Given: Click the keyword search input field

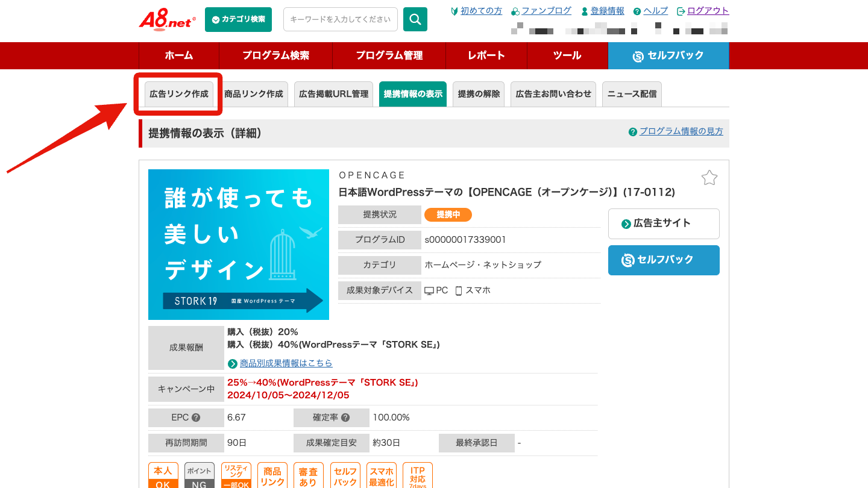Looking at the screenshot, I should [341, 19].
